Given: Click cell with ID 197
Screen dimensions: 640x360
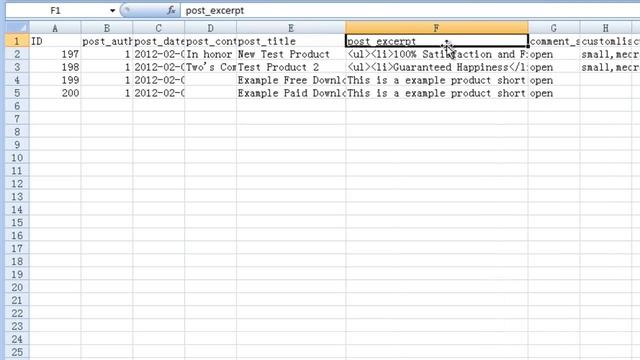Looking at the screenshot, I should 55,54.
